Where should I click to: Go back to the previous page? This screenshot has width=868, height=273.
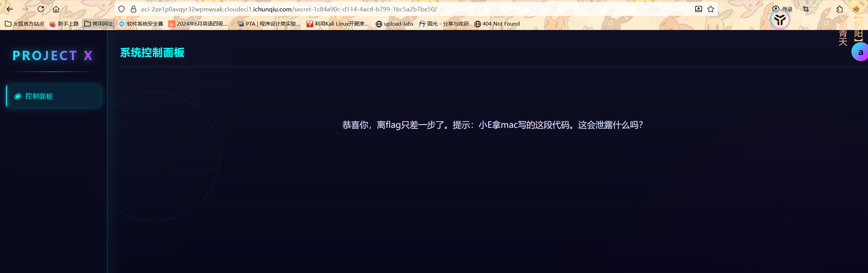click(x=10, y=9)
